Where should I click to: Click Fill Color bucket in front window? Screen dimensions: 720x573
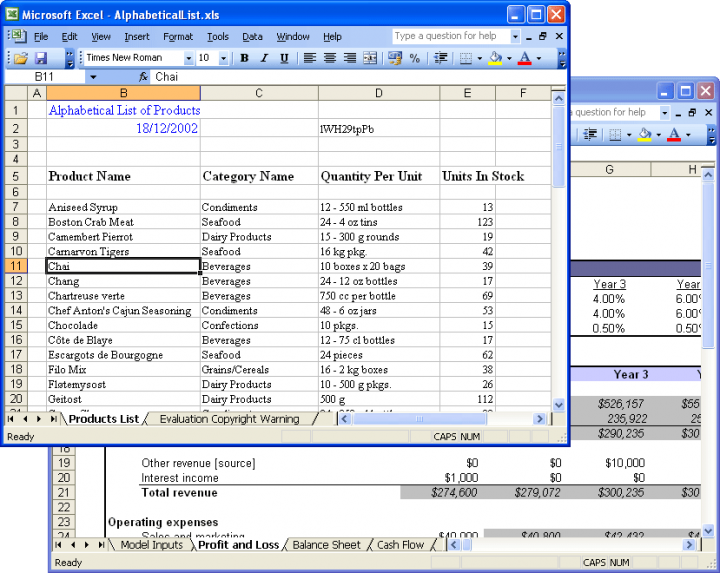(494, 58)
